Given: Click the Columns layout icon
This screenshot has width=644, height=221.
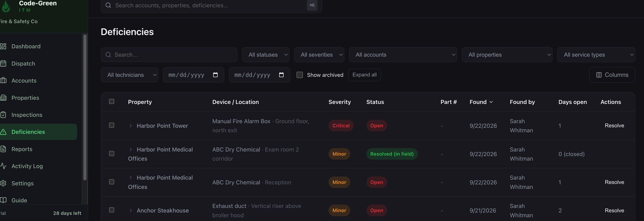Looking at the screenshot, I should click(x=599, y=75).
